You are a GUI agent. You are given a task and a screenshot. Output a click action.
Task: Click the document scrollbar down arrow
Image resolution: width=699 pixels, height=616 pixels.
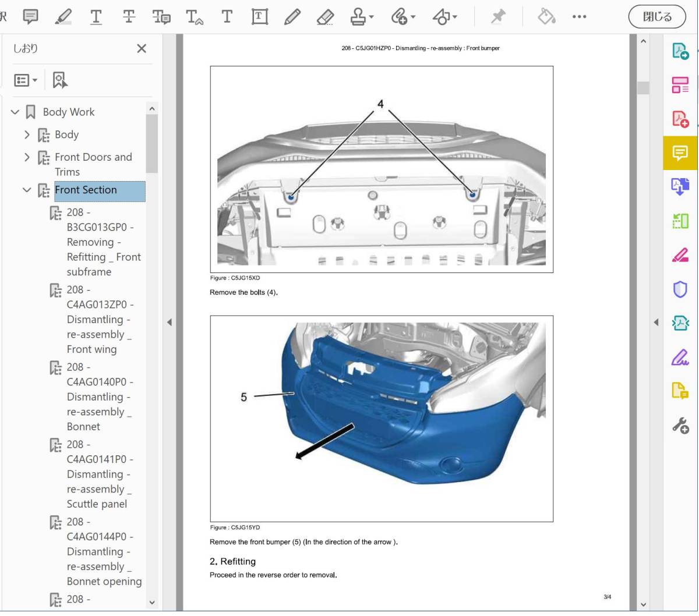tap(643, 604)
